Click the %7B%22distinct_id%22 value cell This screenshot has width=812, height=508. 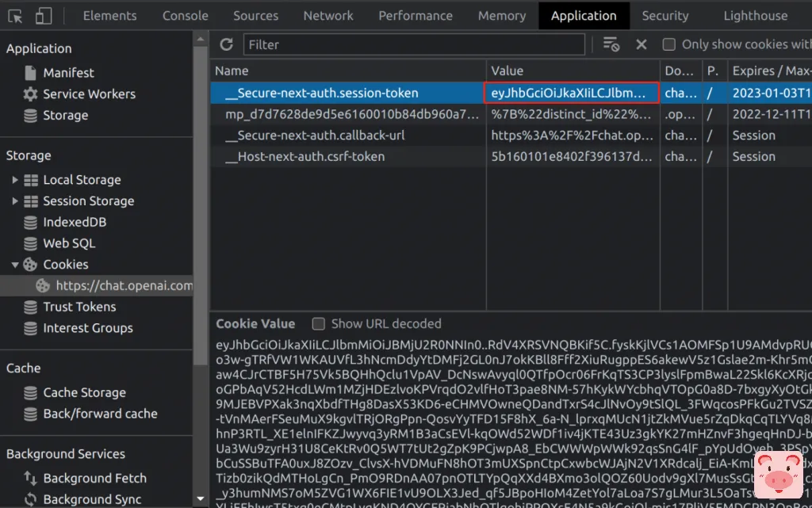click(573, 114)
